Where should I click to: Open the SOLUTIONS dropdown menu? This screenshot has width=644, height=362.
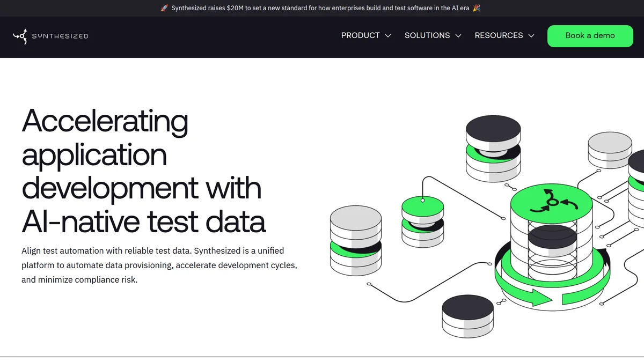click(458, 35)
